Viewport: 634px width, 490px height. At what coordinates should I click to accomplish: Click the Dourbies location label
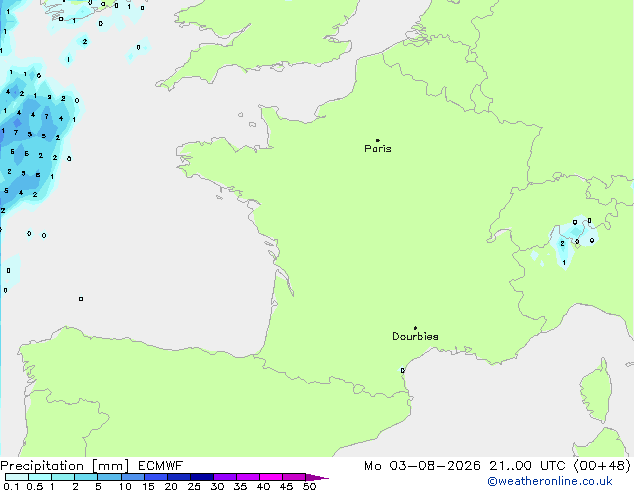pos(415,336)
